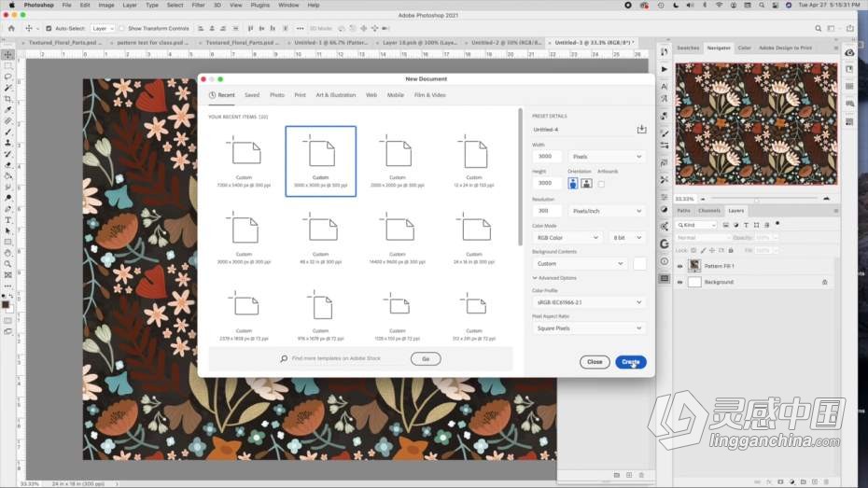Select the Rectangular Marquee tool
This screenshot has width=868, height=488.
pos(7,66)
